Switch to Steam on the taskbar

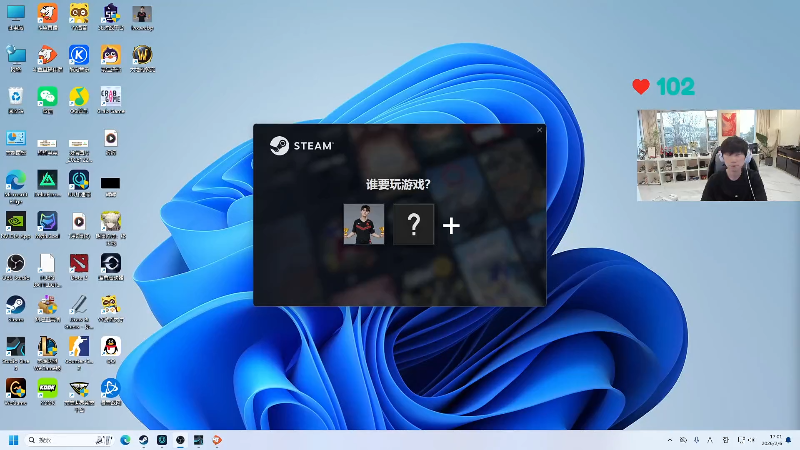pyautogui.click(x=143, y=440)
